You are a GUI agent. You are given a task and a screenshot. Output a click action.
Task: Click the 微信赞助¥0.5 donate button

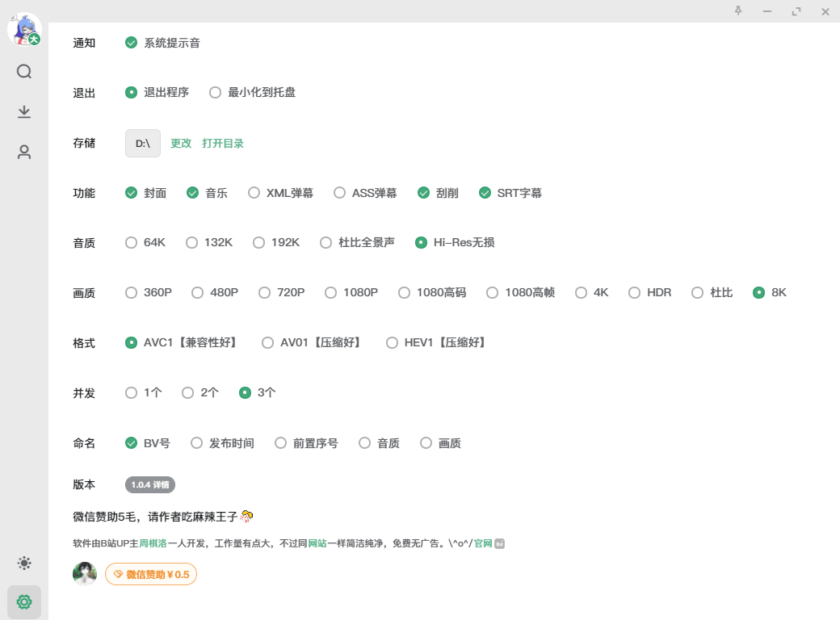tap(150, 574)
